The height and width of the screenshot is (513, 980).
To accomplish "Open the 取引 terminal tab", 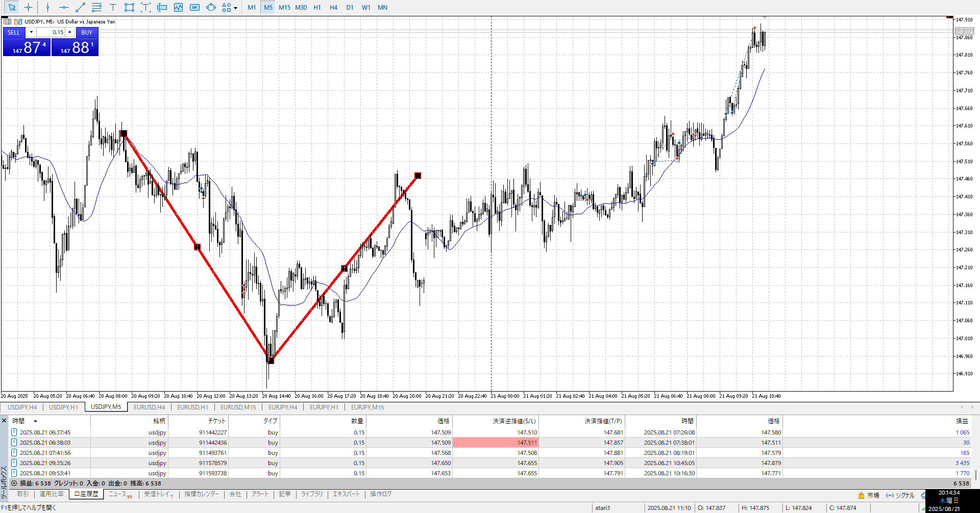I will pos(23,494).
